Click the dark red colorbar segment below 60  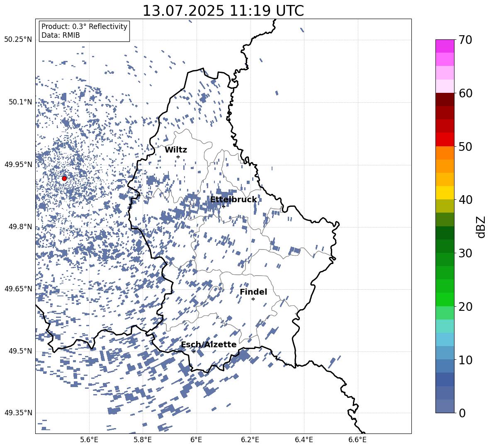click(445, 100)
